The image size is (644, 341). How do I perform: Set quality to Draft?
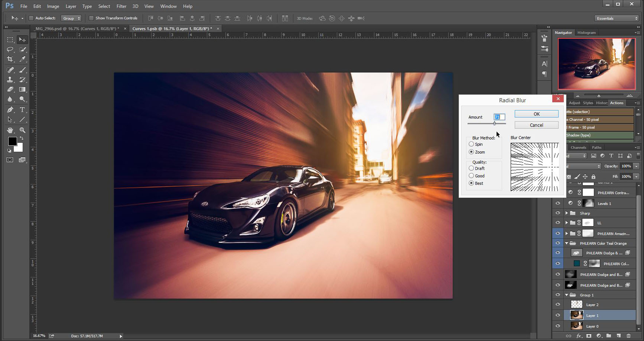[x=471, y=168]
